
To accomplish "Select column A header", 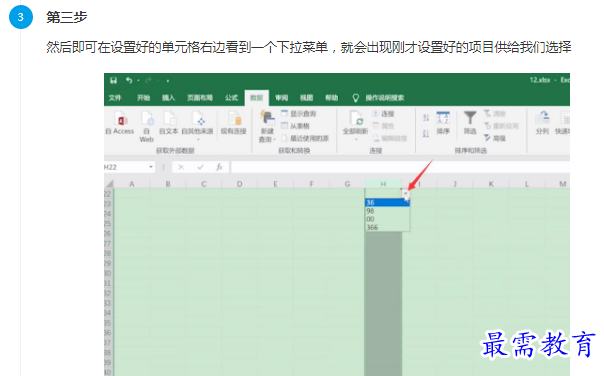I will tap(132, 184).
